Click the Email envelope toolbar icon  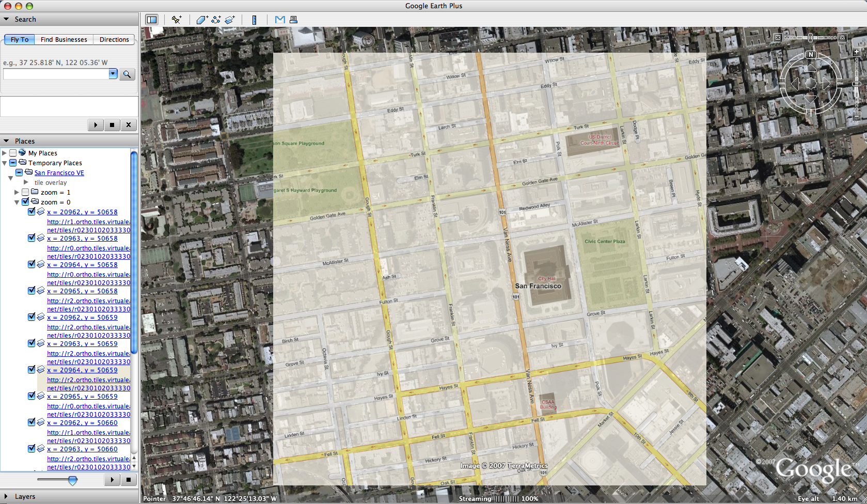click(280, 20)
